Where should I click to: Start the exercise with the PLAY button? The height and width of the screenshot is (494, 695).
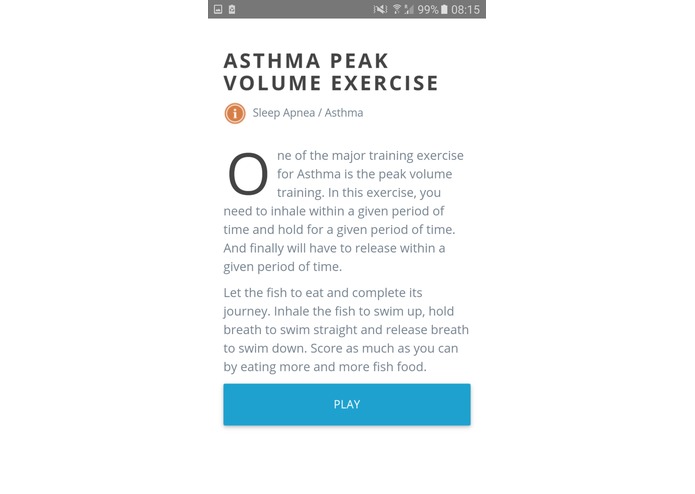[x=347, y=405]
